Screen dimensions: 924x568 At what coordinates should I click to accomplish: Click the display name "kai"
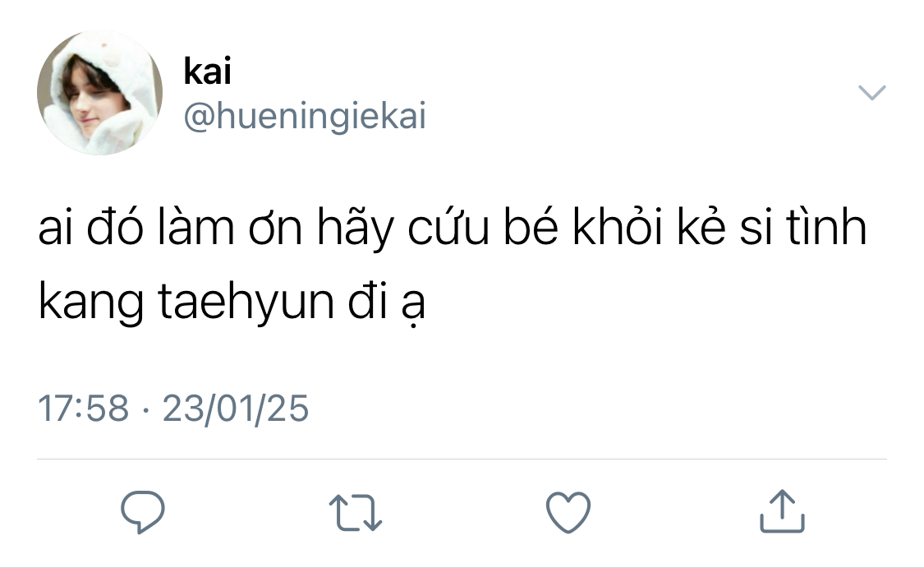click(x=207, y=72)
